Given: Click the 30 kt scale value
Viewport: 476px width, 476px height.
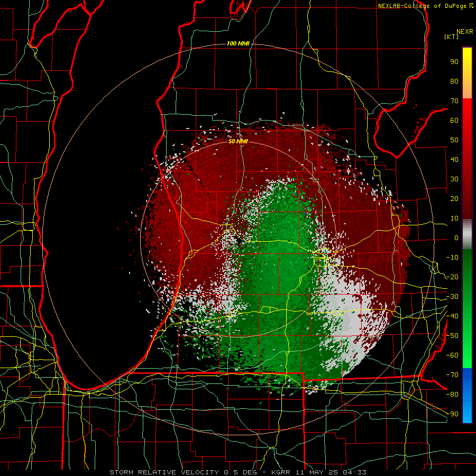Looking at the screenshot, I should click(454, 179).
